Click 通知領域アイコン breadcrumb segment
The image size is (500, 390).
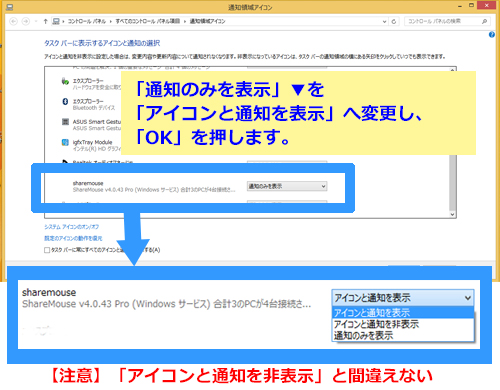[207, 21]
